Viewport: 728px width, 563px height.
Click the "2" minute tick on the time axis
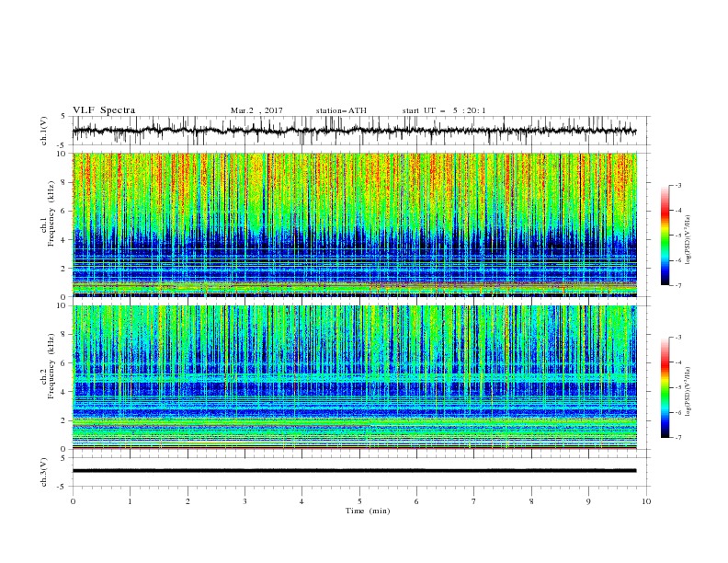pyautogui.click(x=188, y=501)
